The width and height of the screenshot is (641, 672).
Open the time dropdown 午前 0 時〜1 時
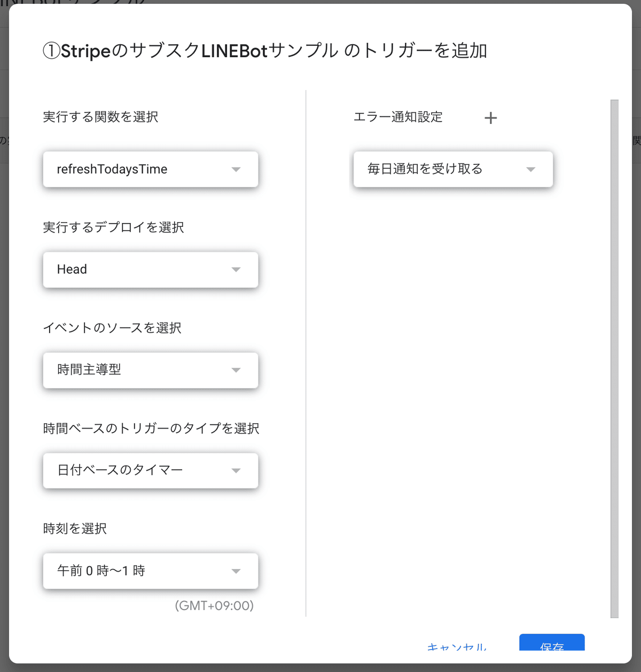click(151, 571)
